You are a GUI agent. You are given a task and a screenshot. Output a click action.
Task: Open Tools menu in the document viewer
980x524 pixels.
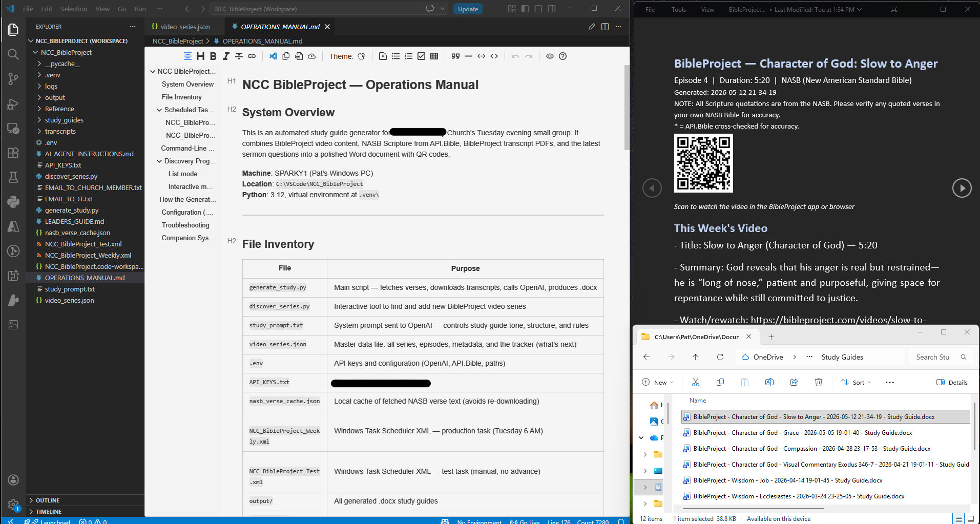(x=679, y=9)
